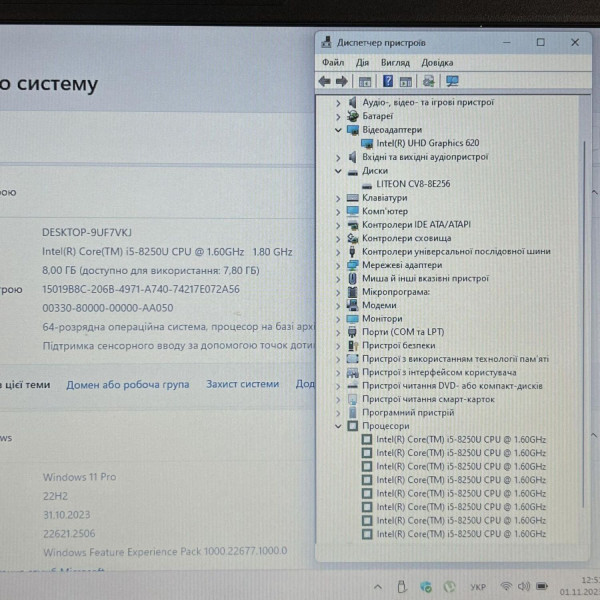Click the Мережеві адаптери network icon
This screenshot has height=600, width=600.
pyautogui.click(x=352, y=265)
